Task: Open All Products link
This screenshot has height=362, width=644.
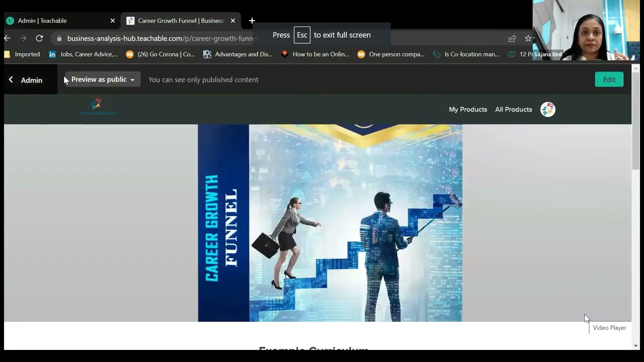Action: pyautogui.click(x=513, y=109)
